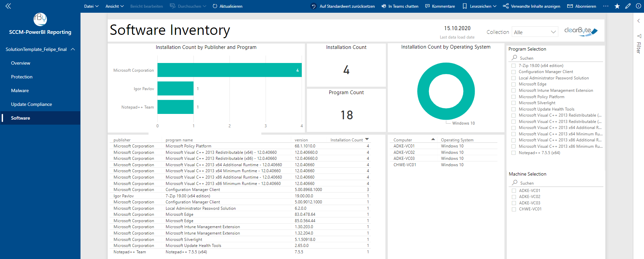This screenshot has height=259, width=644.
Task: Collapse SolutionTemplate_Felipe_final section
Action: pyautogui.click(x=73, y=49)
